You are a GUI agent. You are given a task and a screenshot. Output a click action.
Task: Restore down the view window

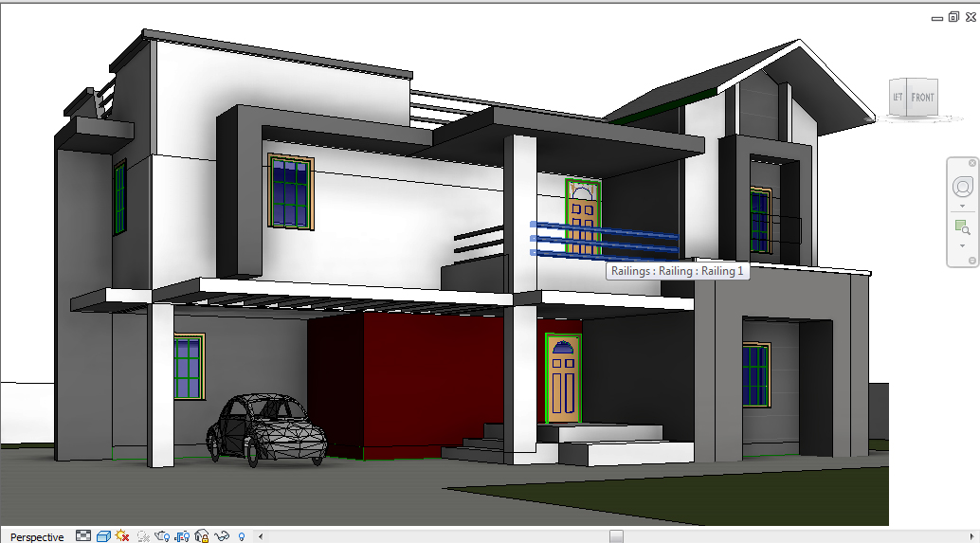coord(953,17)
